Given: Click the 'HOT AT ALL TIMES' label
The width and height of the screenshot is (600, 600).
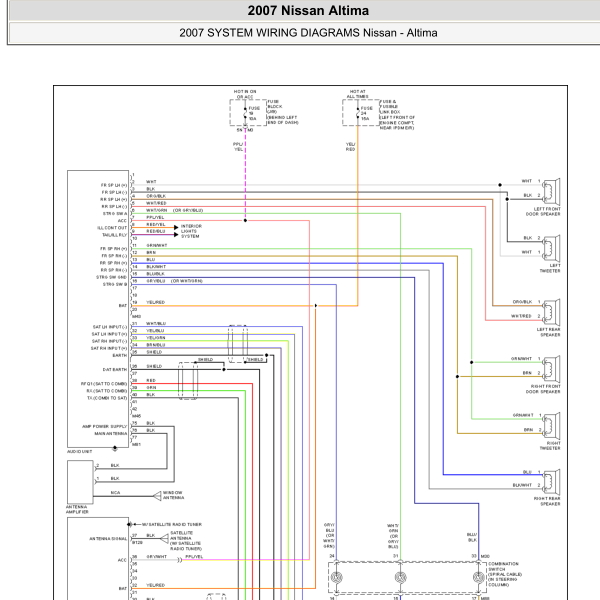Looking at the screenshot, I should [357, 94].
